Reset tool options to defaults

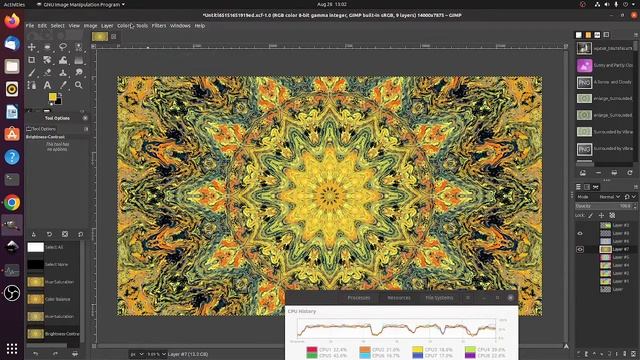80,234
